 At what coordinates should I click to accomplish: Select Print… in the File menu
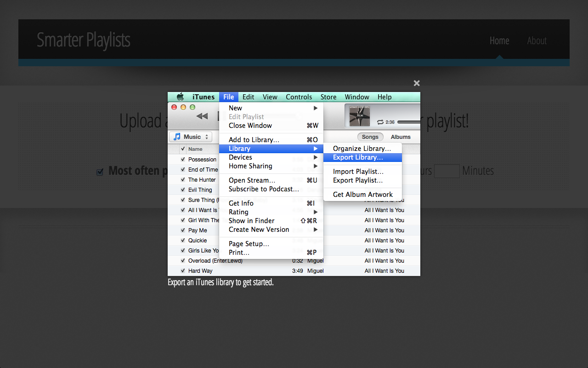(271, 253)
